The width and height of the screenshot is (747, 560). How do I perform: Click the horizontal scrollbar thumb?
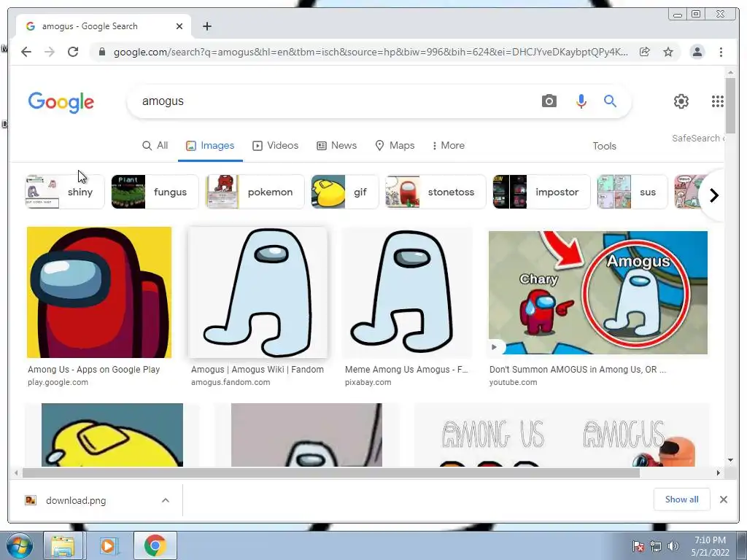tap(331, 472)
